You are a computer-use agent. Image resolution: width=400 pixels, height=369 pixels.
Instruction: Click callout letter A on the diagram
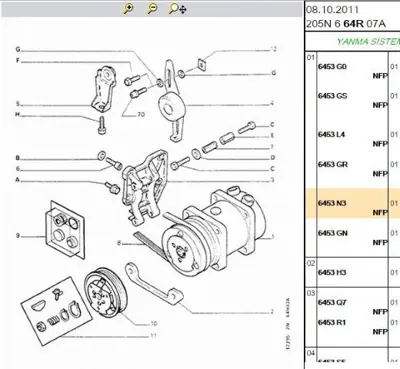point(18,180)
